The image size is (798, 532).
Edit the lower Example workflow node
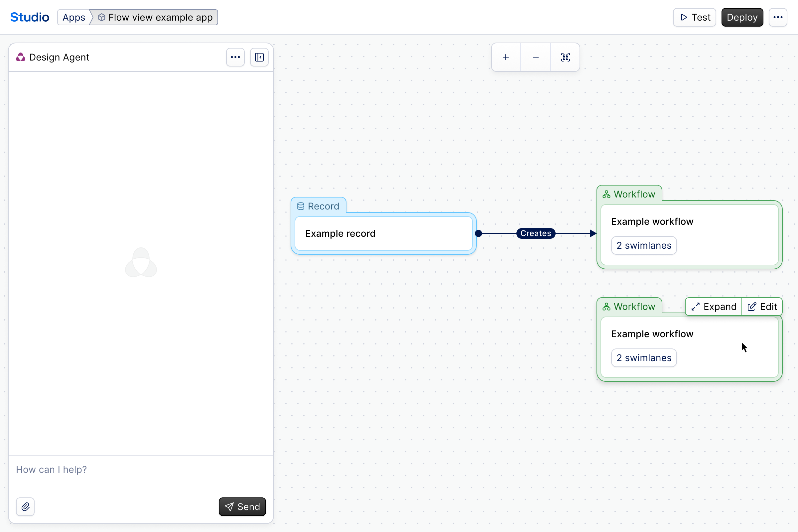click(762, 307)
